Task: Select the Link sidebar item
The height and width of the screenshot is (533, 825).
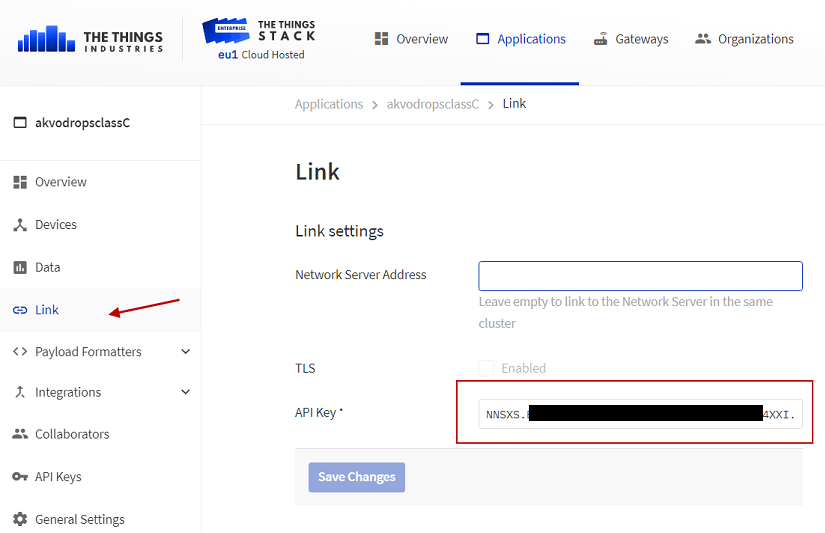Action: [x=100, y=310]
